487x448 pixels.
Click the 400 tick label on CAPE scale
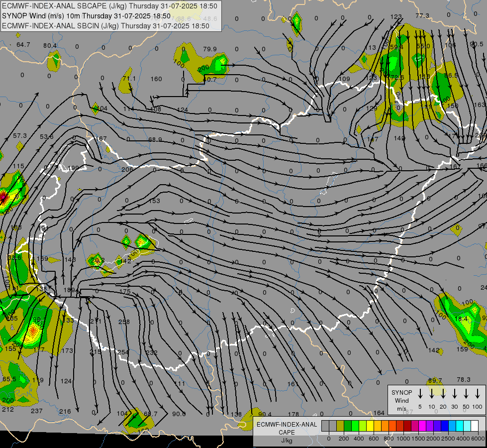[x=359, y=439]
